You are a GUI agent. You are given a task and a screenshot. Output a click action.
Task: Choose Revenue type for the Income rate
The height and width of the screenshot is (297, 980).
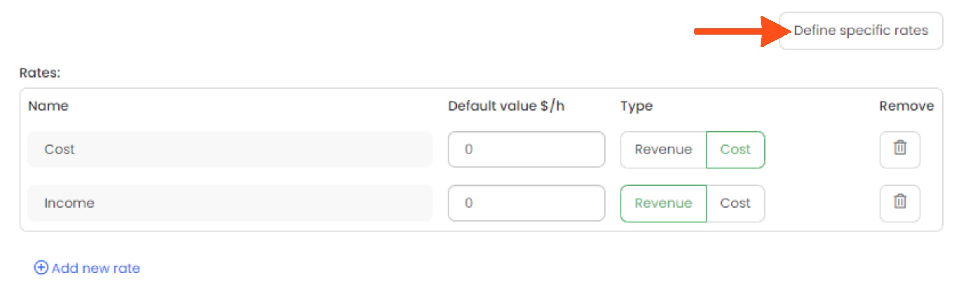tap(663, 203)
